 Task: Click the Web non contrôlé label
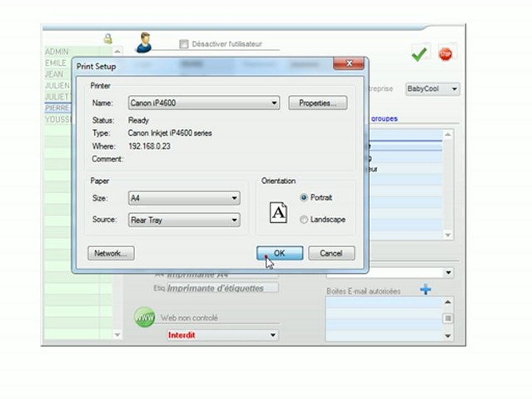[x=190, y=318]
